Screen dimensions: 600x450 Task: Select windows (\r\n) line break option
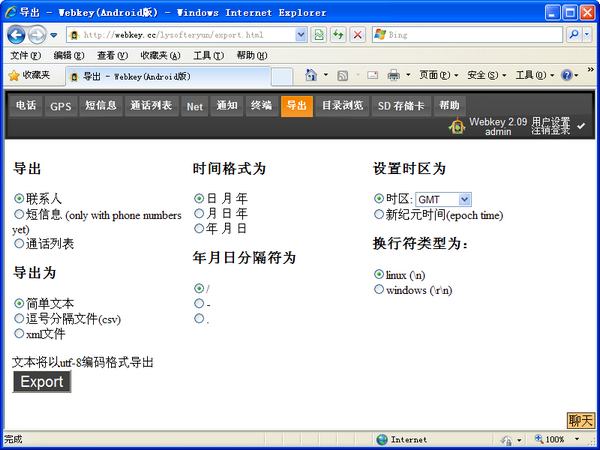(379, 290)
